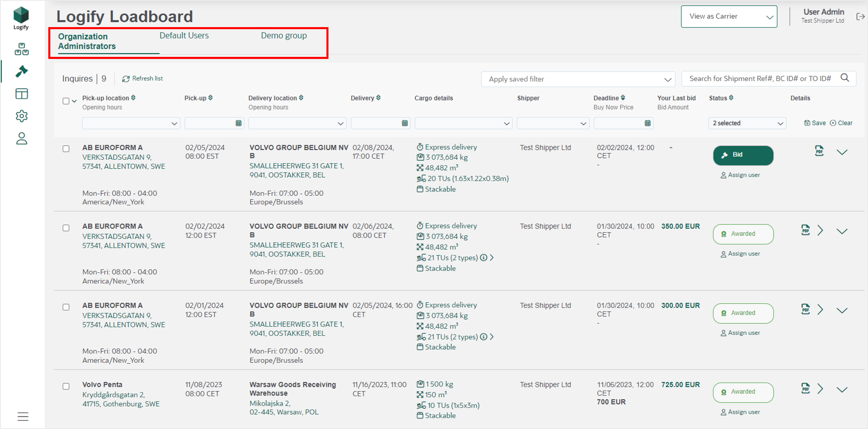Download PDF for the 725.00 EUR row
Viewport: 868px width, 429px height.
tap(805, 389)
